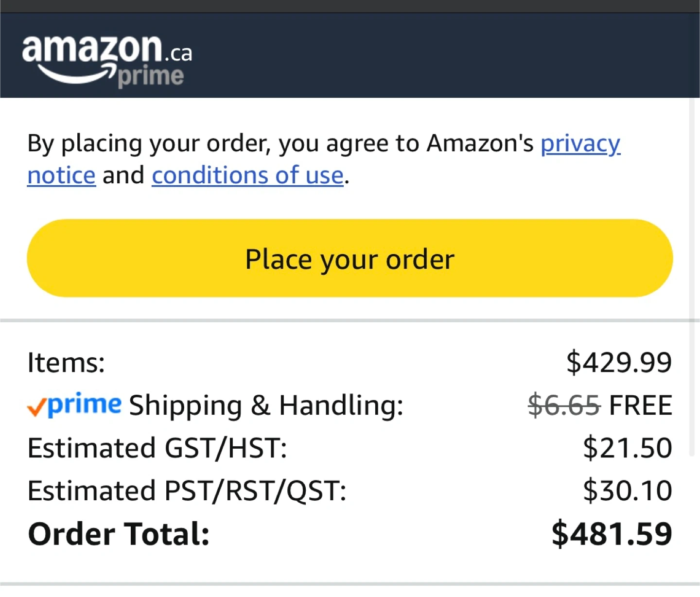
Task: Click the orange prime checkmark icon
Action: pos(37,406)
